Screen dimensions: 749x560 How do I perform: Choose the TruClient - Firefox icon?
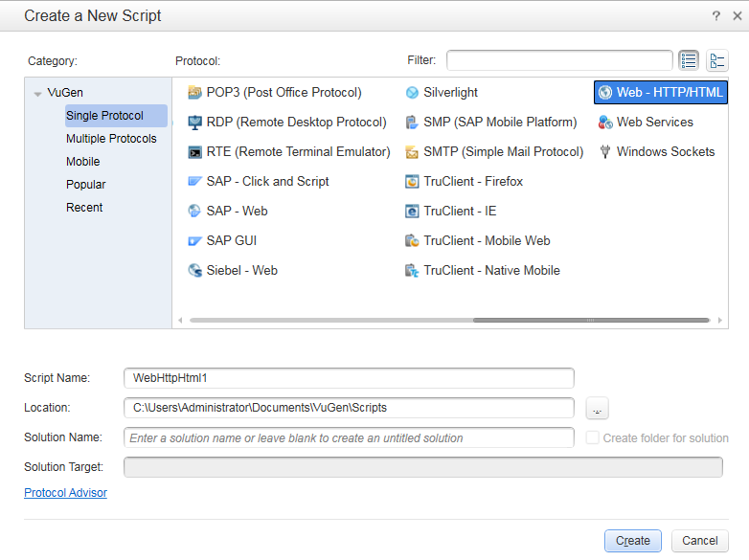[x=413, y=182]
